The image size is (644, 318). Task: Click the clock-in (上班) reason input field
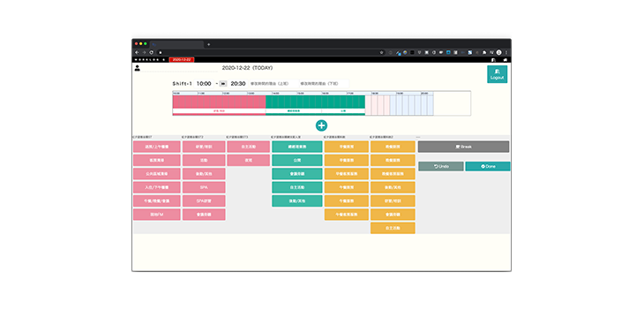[x=273, y=84]
